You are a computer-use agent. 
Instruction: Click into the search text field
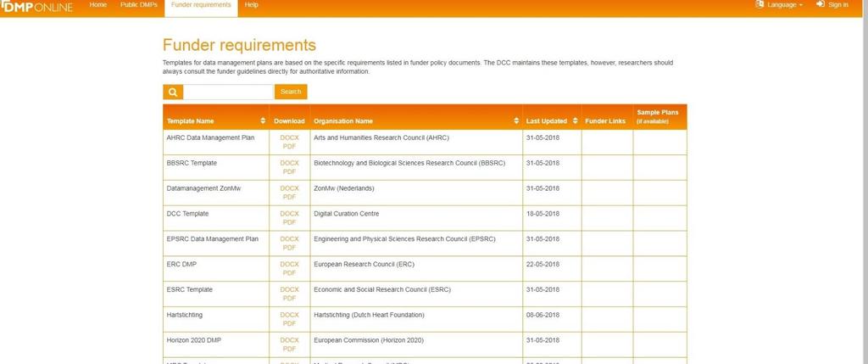coord(228,92)
